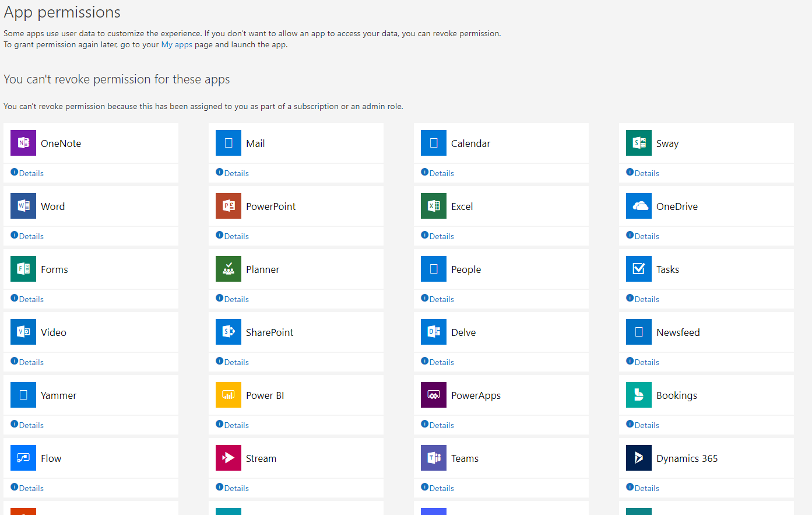Click the Bookings name text
This screenshot has width=812, height=515.
[677, 395]
